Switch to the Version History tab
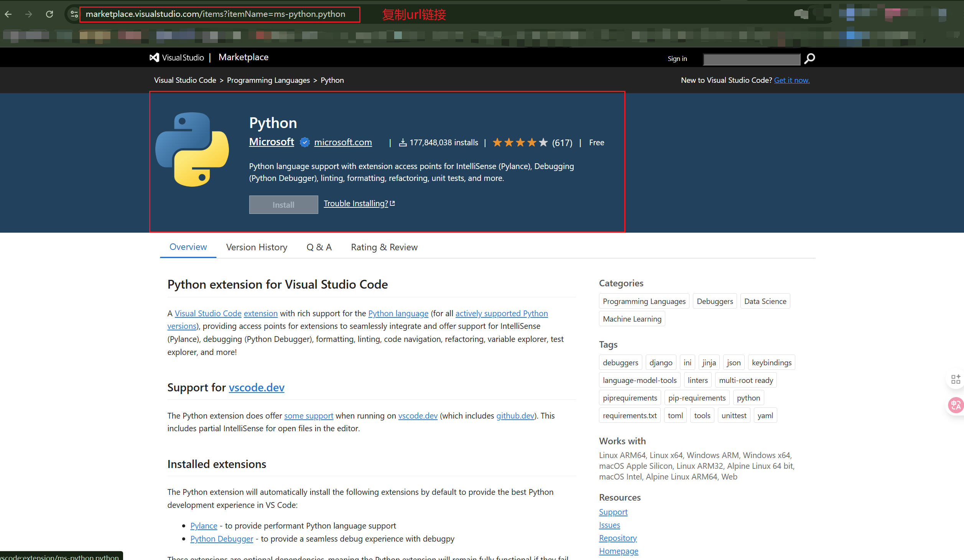The image size is (964, 560). click(257, 247)
